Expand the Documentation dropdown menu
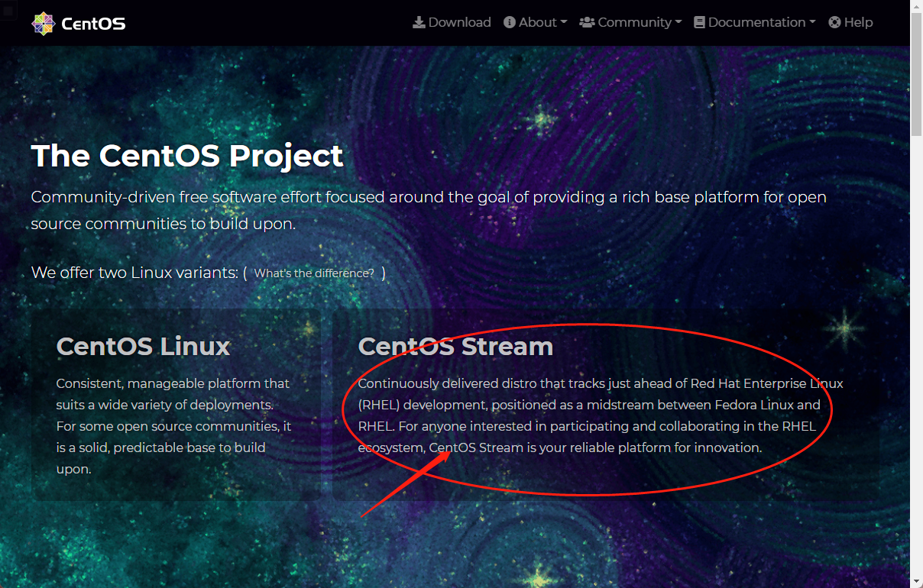Screen dimensions: 923x588 762,22
